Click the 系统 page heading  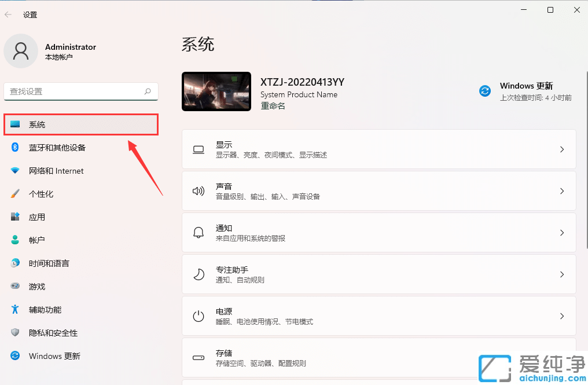point(198,44)
